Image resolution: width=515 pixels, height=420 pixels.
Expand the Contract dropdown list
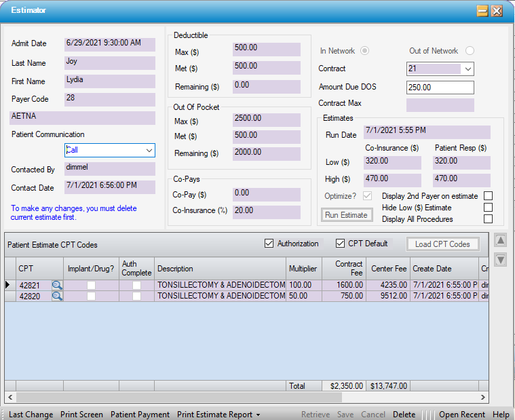[x=467, y=69]
